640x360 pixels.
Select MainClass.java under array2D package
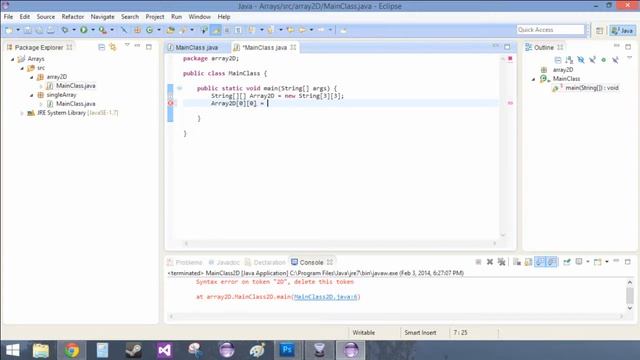click(x=76, y=86)
